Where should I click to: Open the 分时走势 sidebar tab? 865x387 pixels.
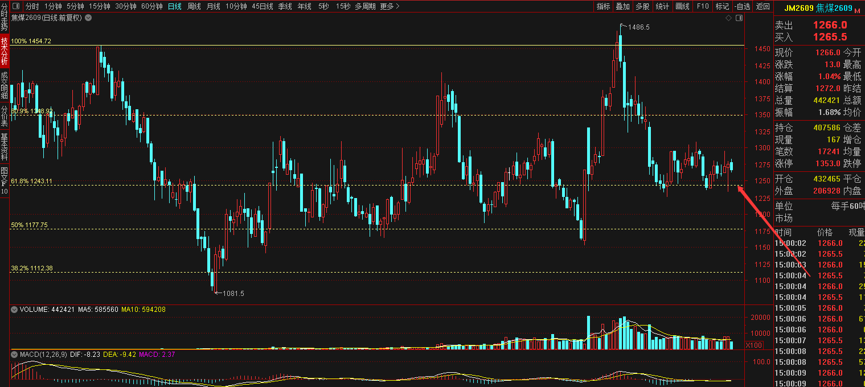coord(4,18)
